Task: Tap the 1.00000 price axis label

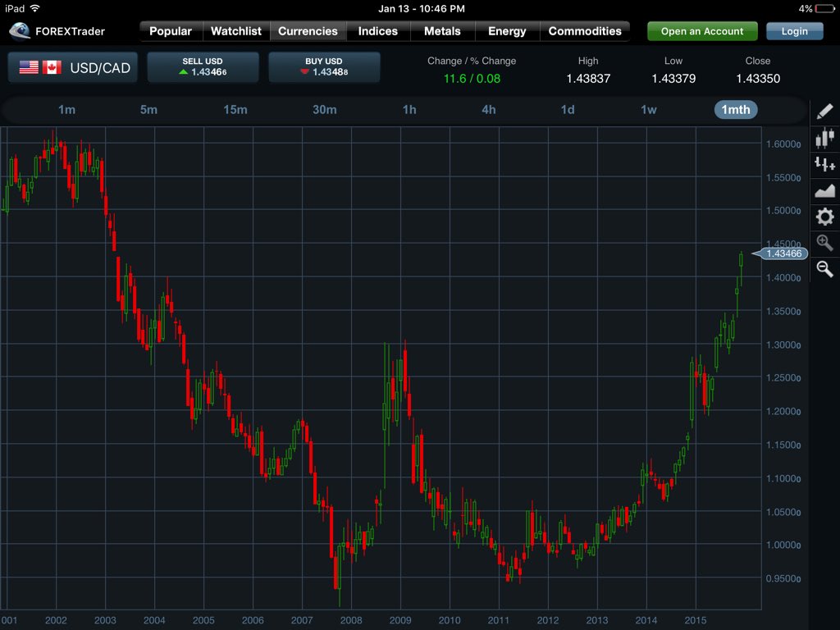Action: click(783, 546)
